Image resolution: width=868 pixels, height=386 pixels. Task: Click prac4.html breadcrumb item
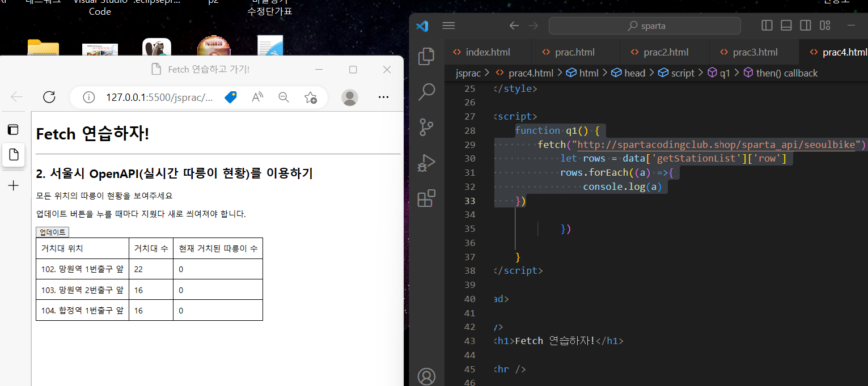tap(524, 73)
